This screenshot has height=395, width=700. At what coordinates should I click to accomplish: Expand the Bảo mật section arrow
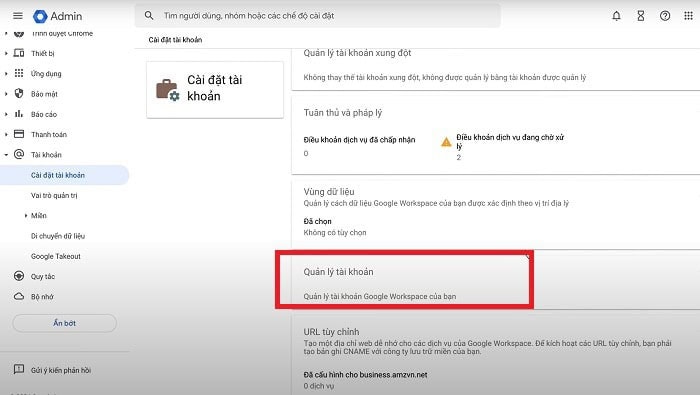pos(6,94)
